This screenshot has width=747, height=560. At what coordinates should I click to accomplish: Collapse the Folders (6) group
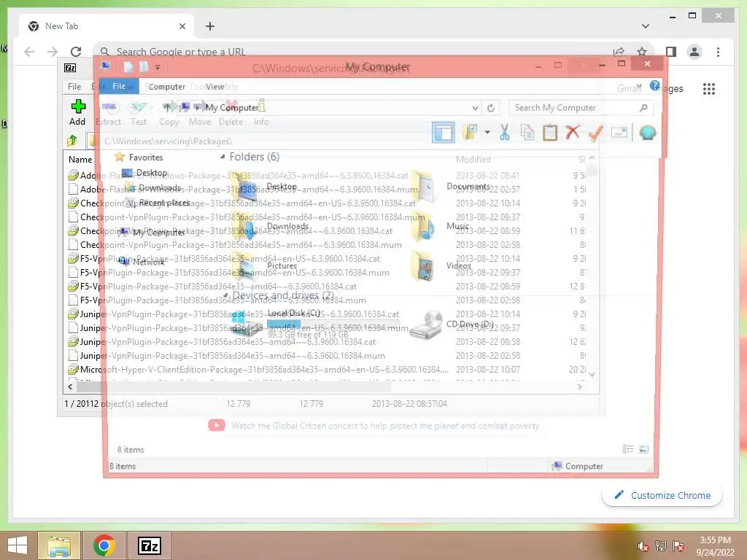(222, 157)
